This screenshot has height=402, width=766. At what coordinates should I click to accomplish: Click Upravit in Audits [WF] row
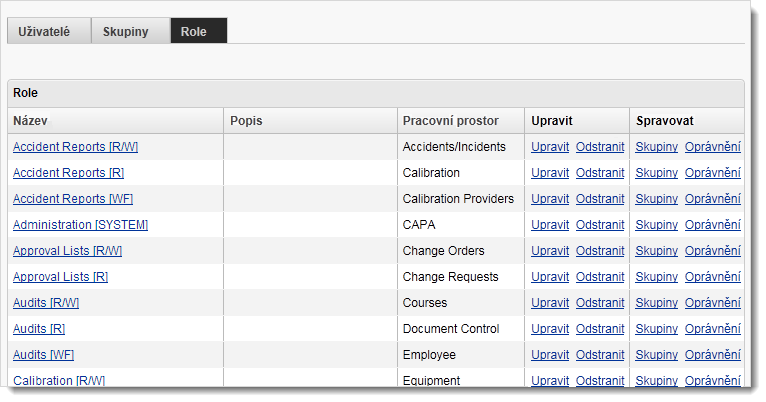[x=549, y=355]
